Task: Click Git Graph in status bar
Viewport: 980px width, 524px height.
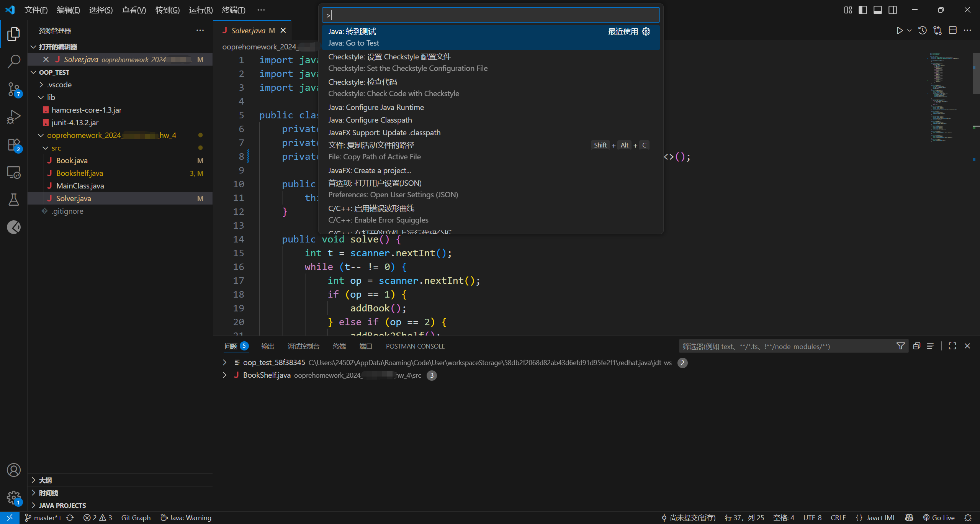Action: (136, 518)
